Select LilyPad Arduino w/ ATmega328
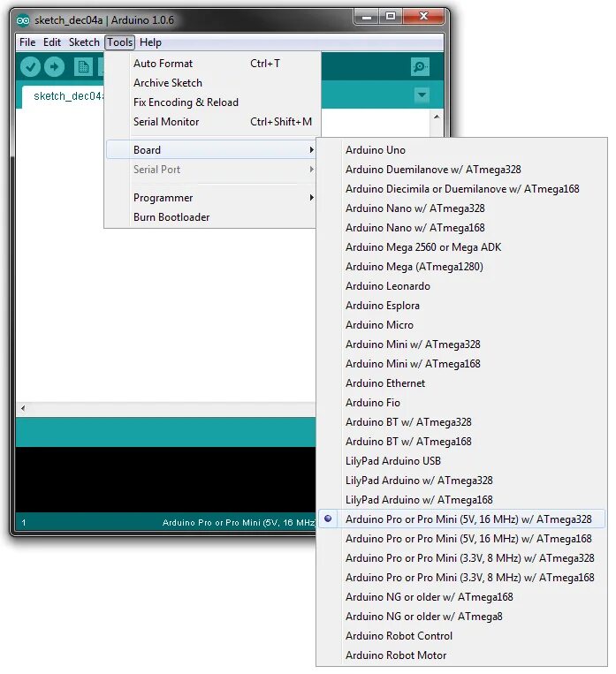 pyautogui.click(x=461, y=481)
